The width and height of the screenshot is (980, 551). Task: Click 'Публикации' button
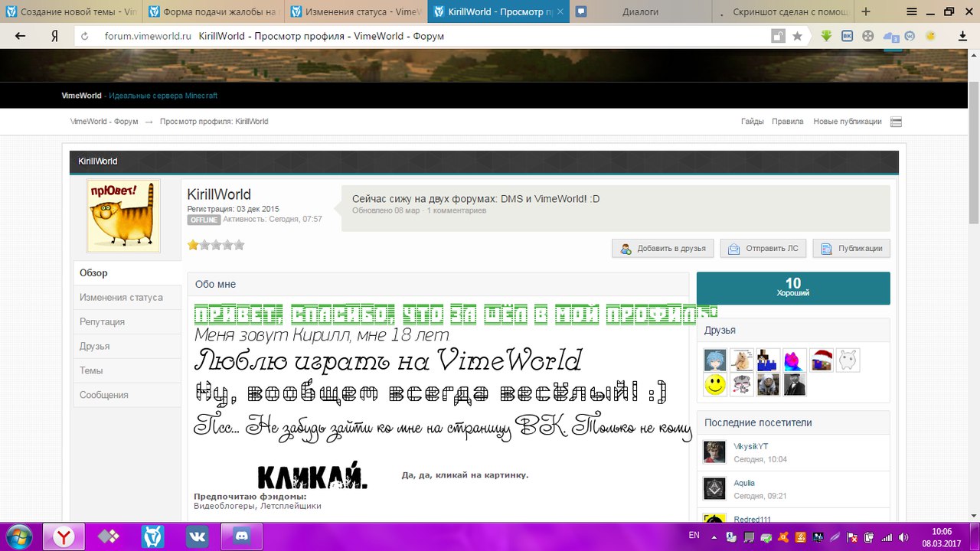point(851,249)
